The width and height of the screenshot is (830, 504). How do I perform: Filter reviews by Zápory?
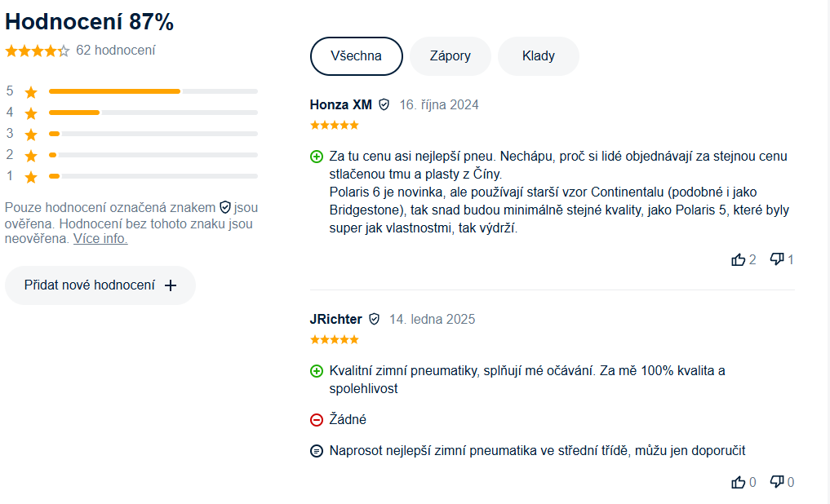tap(450, 56)
